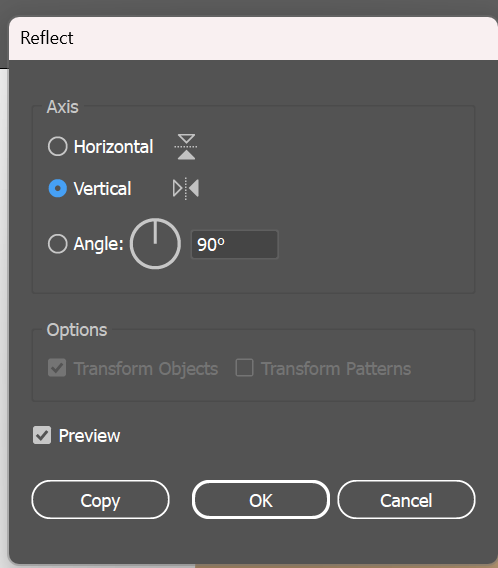498x568 pixels.
Task: Select the Vertical axis radio button
Action: click(x=58, y=188)
